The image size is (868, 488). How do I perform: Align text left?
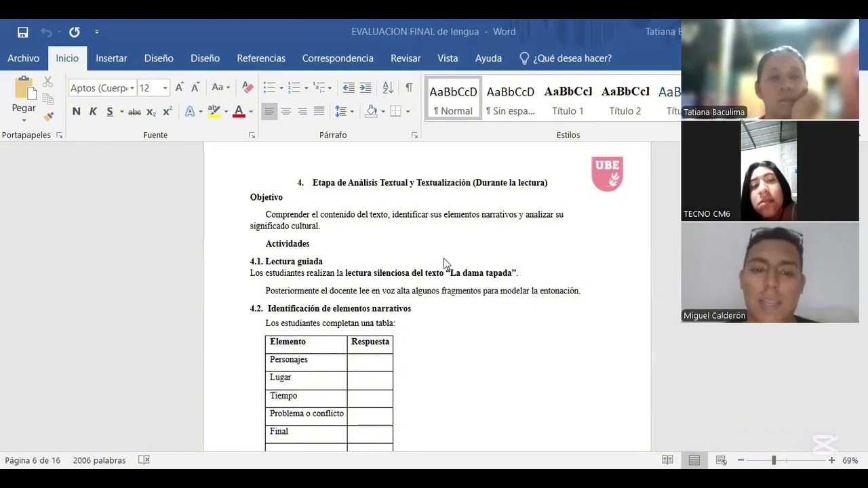point(269,112)
